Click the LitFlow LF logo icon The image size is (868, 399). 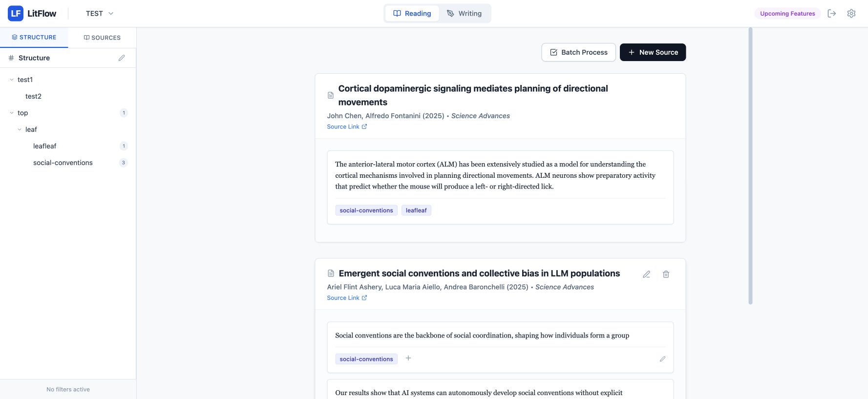(x=16, y=13)
